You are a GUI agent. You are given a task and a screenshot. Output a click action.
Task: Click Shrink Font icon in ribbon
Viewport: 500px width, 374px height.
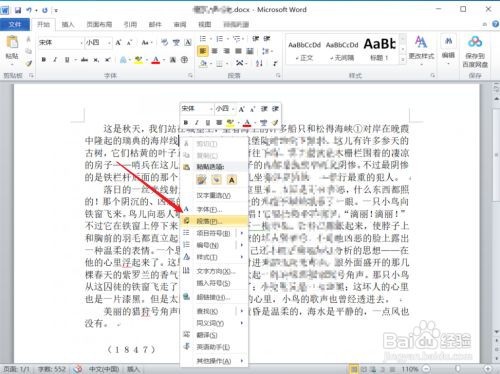[129, 43]
